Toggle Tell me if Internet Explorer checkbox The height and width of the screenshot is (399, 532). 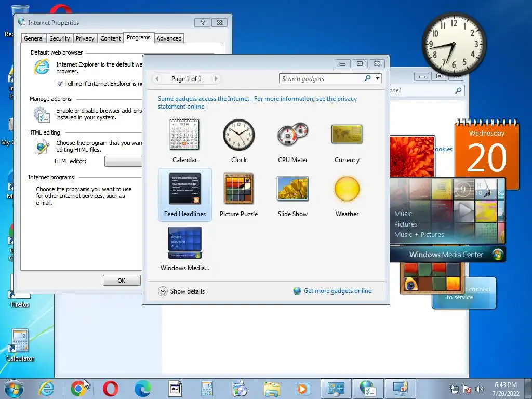(x=60, y=84)
